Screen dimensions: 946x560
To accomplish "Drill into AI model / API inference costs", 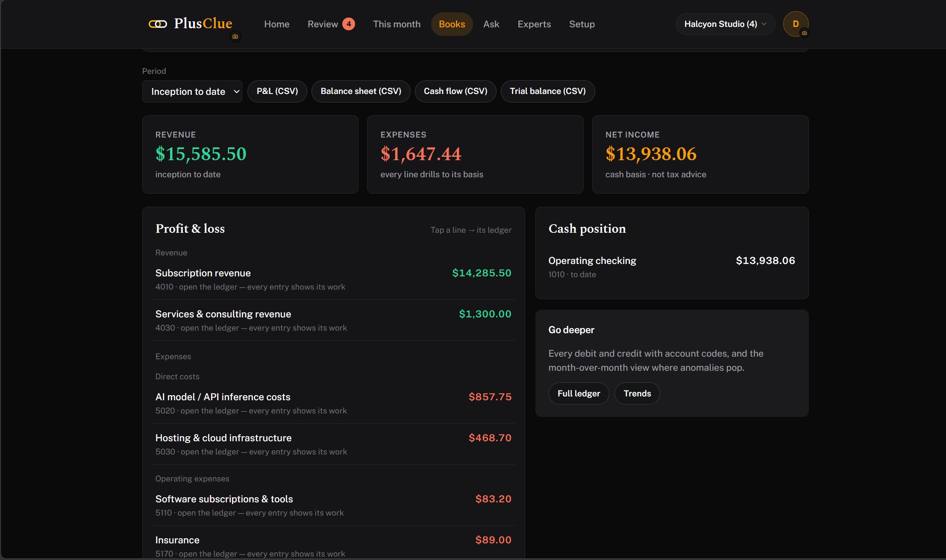I will [333, 403].
